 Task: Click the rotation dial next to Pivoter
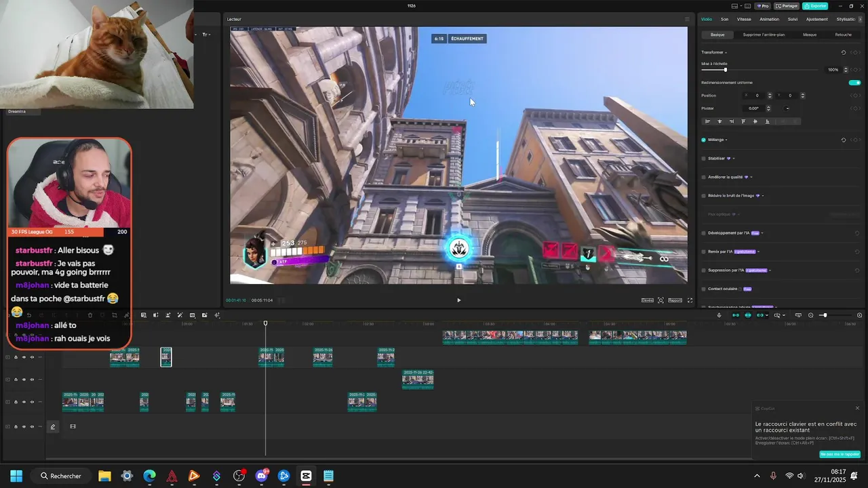pyautogui.click(x=787, y=108)
